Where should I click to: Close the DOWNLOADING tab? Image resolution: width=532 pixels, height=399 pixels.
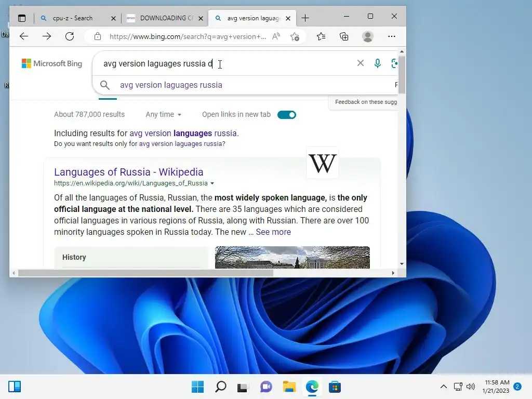(x=201, y=18)
